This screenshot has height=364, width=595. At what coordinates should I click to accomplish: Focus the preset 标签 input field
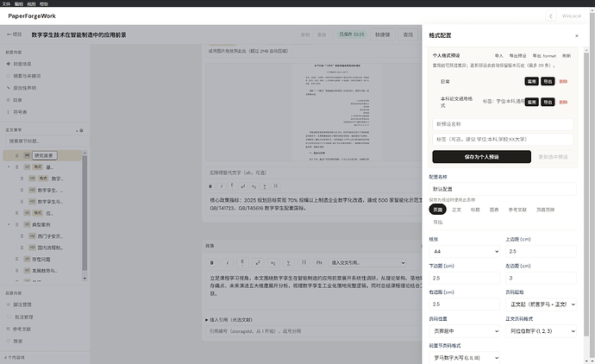[503, 139]
